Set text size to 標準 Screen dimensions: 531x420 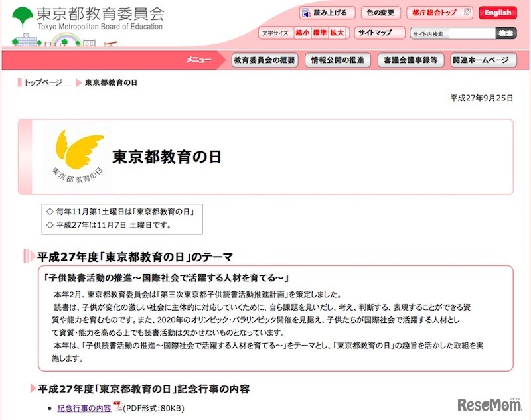pyautogui.click(x=319, y=33)
